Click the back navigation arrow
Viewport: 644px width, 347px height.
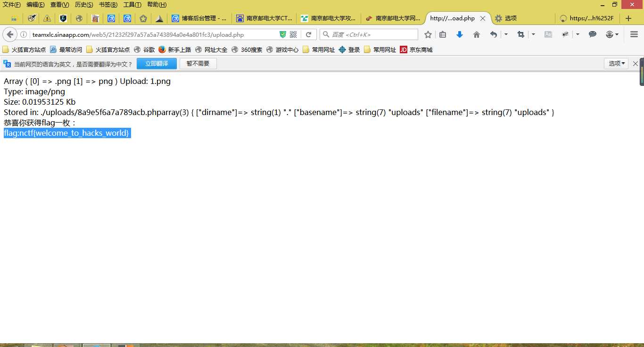pos(10,34)
